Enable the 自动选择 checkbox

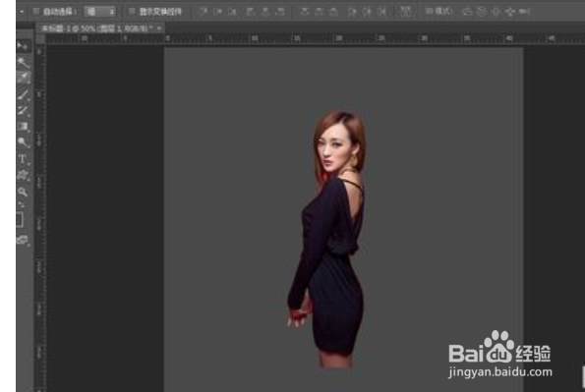tap(35, 12)
